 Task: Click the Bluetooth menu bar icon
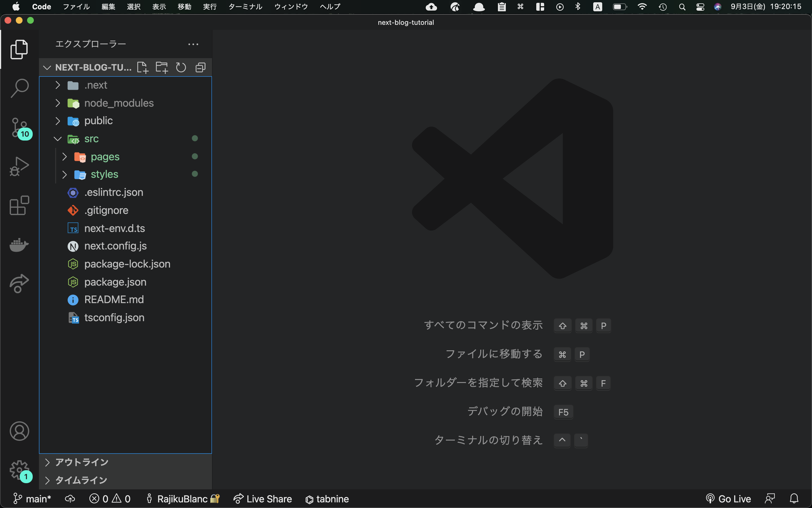577,7
